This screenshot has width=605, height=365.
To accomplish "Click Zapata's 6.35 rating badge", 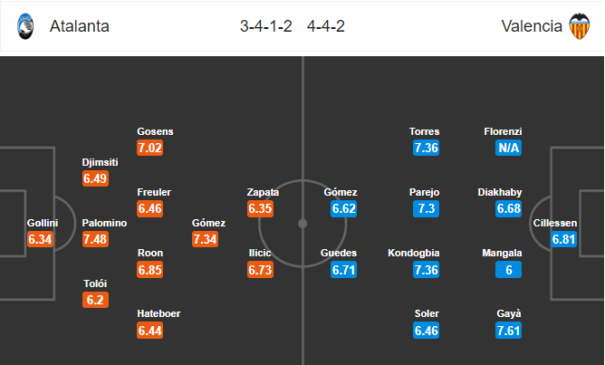I will point(260,209).
